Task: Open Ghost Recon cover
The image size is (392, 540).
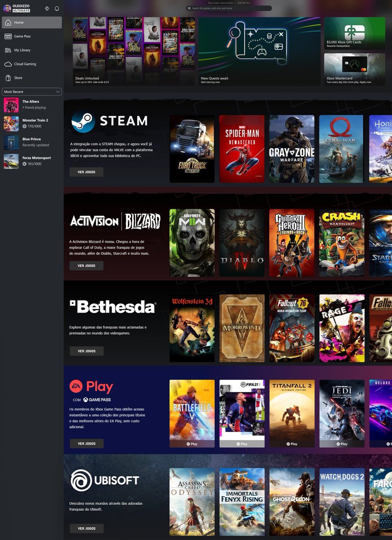Action: (x=292, y=502)
